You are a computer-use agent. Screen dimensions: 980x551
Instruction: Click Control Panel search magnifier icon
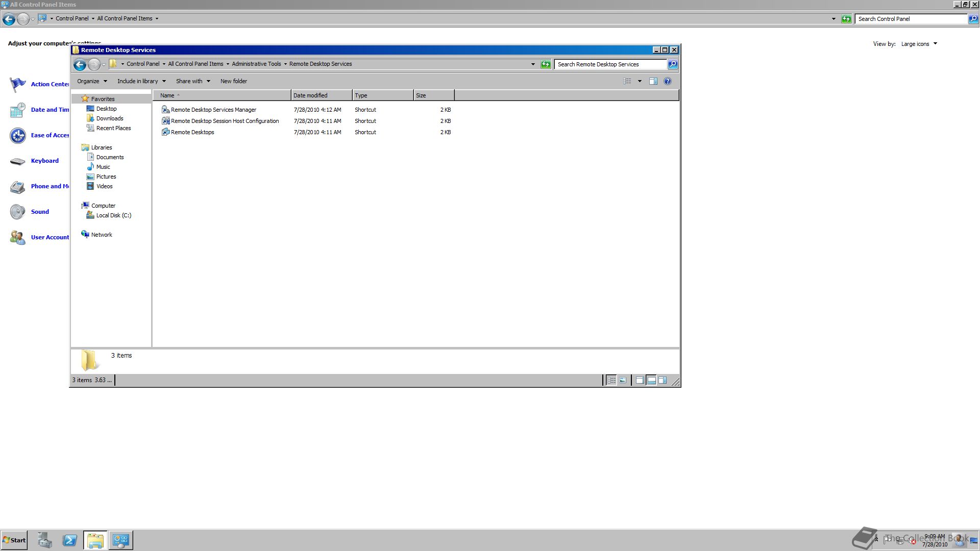point(973,19)
